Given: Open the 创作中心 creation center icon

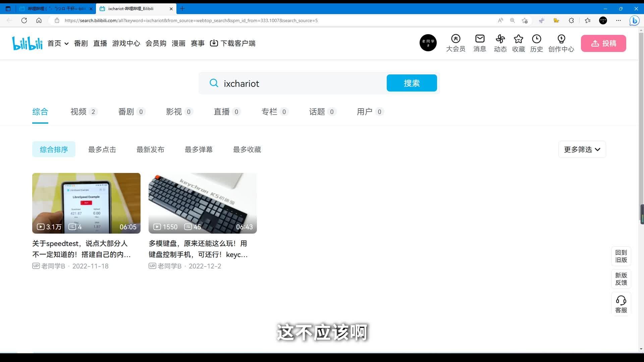Looking at the screenshot, I should click(x=561, y=43).
